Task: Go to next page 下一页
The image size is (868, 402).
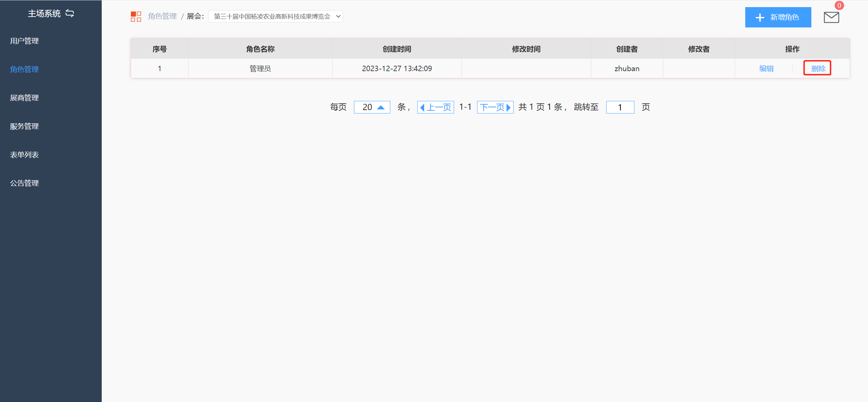Action: [x=495, y=107]
